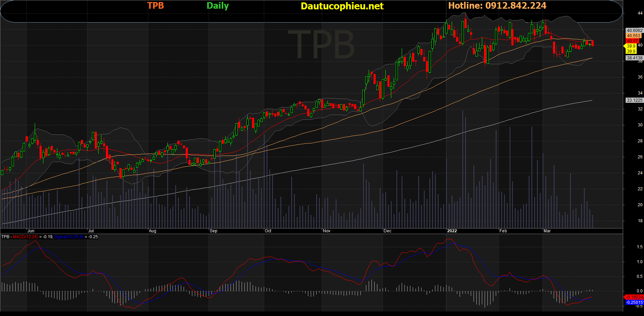Click the Mar marker on time axis
The image size is (644, 316).
click(x=547, y=231)
